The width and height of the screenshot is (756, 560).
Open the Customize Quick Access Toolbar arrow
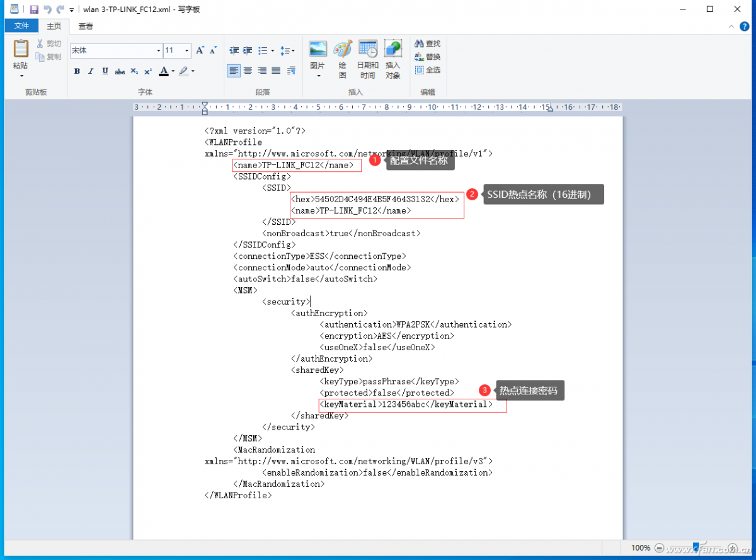coord(71,10)
